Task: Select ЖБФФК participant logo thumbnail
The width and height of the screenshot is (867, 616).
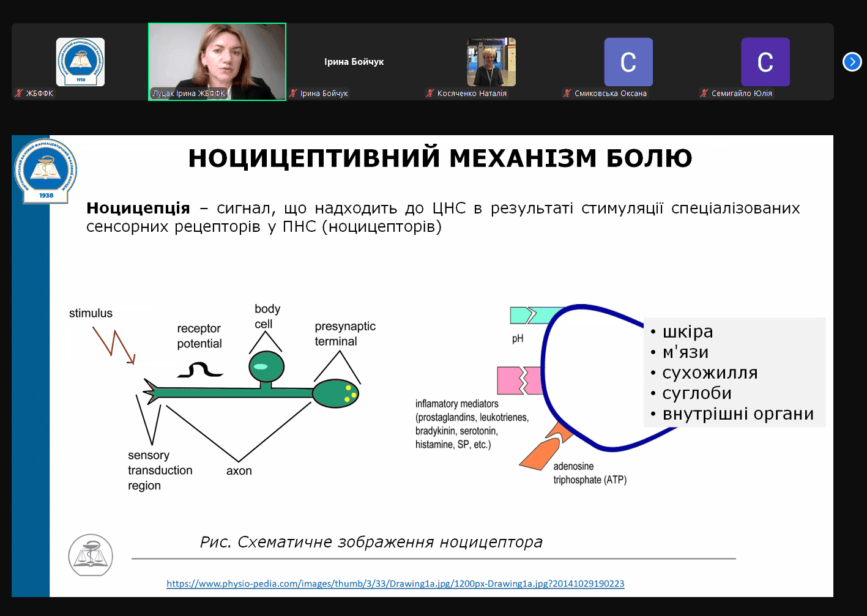Action: 80,62
